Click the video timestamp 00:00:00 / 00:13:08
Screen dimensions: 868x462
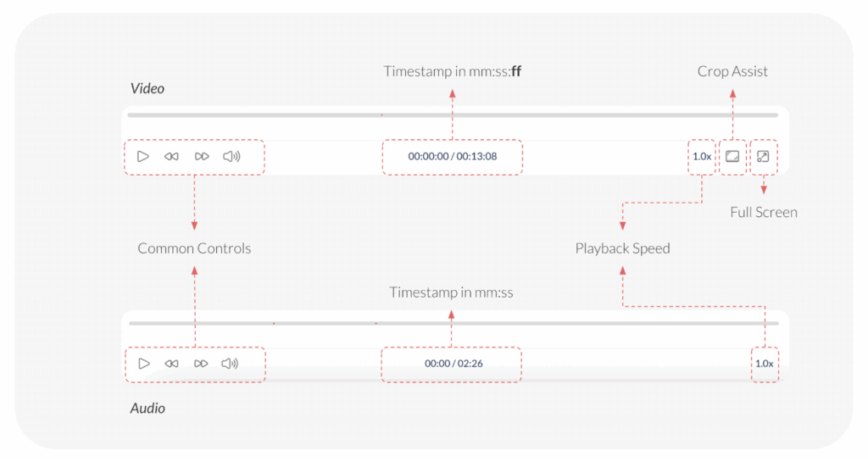(x=452, y=156)
